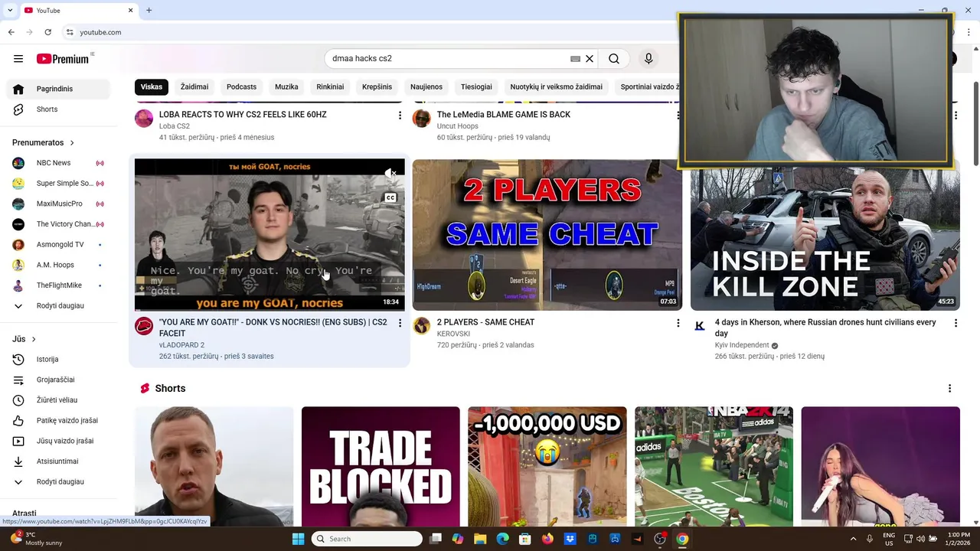This screenshot has width=980, height=551.
Task: Expand Rodyti daugiau under Jūs section
Action: pos(58,482)
